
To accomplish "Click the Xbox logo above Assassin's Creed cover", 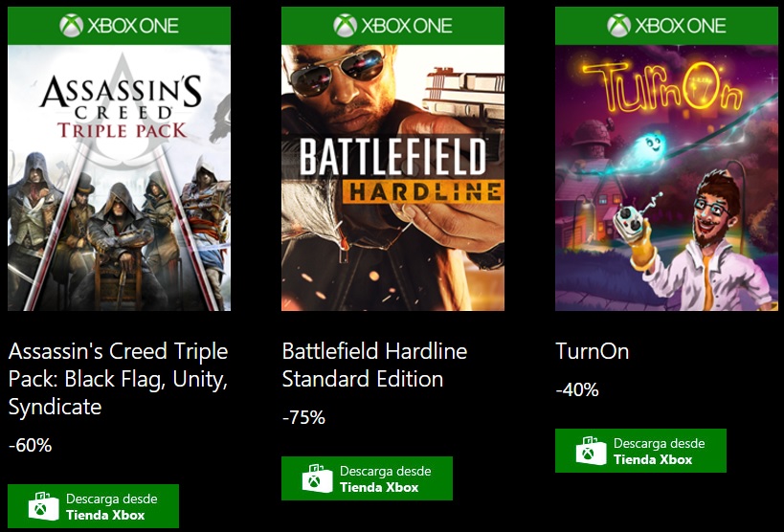I will tap(72, 26).
